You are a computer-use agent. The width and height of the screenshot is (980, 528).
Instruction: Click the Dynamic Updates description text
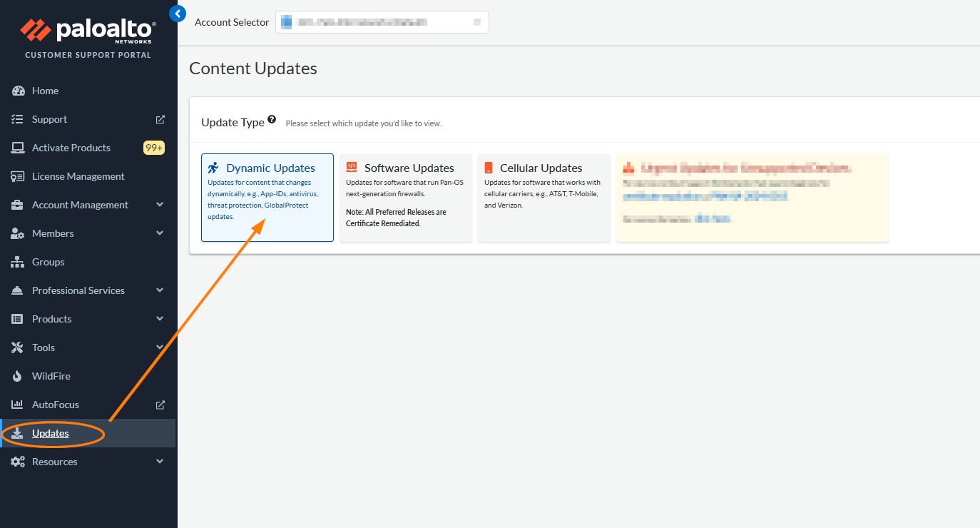point(263,199)
